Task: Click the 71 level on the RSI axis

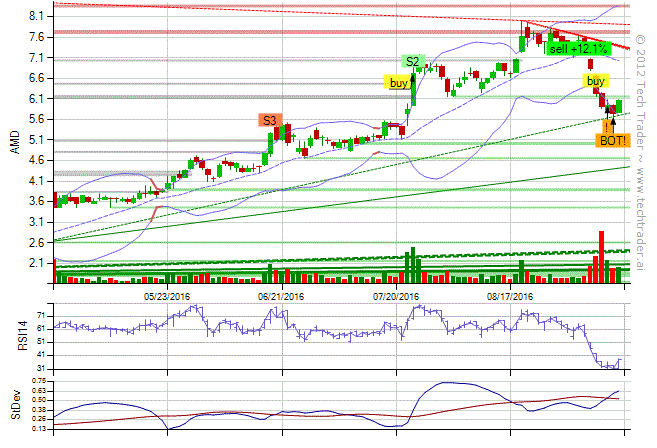Action: [40, 315]
